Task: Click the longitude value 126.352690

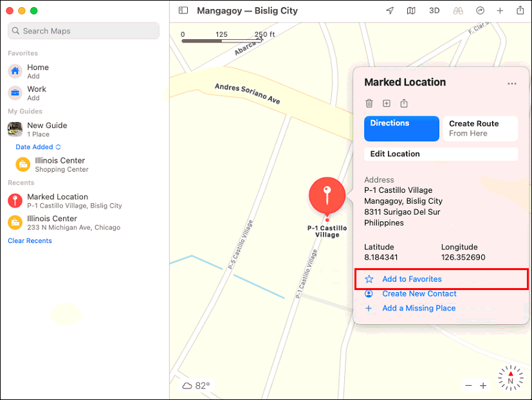Action: 463,257
